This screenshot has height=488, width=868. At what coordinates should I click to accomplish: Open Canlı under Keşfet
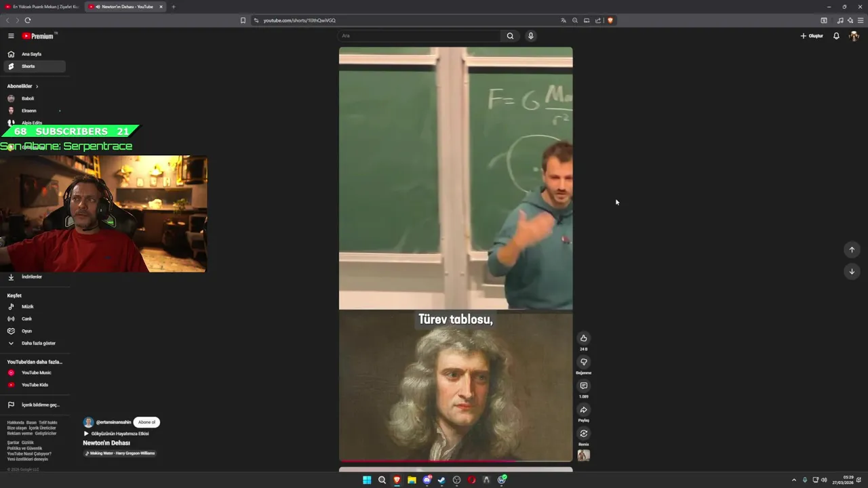[34, 319]
